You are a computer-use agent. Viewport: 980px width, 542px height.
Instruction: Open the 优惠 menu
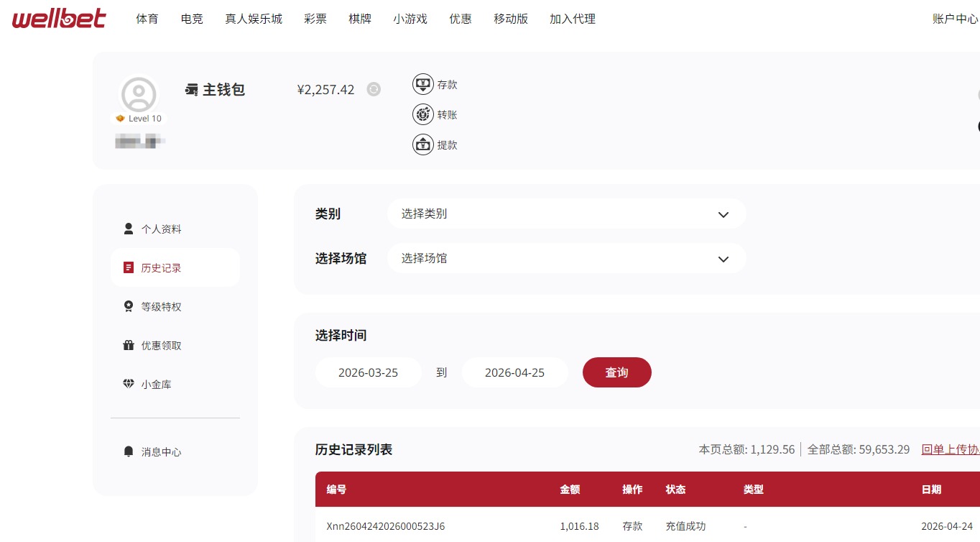click(x=461, y=19)
